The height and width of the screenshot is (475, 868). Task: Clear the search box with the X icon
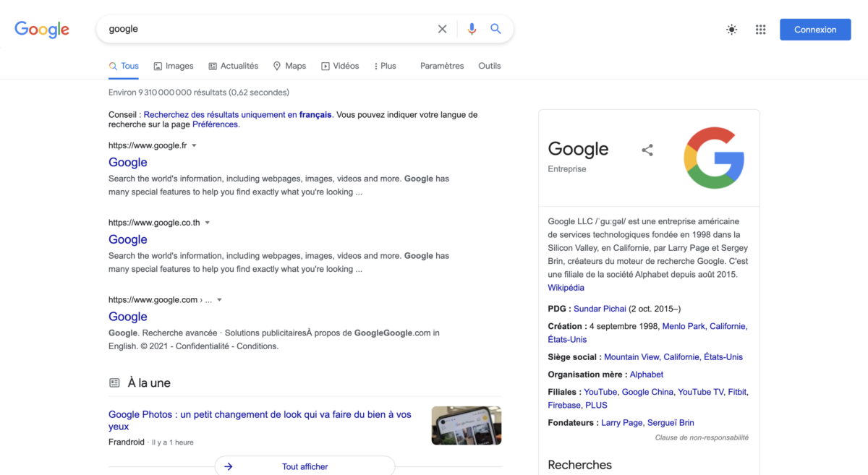(x=442, y=29)
